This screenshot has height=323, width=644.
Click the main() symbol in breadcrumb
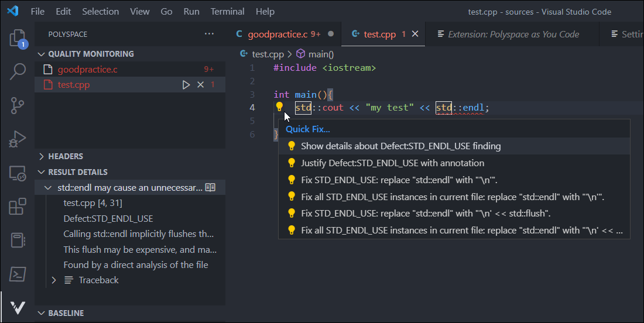click(x=316, y=54)
